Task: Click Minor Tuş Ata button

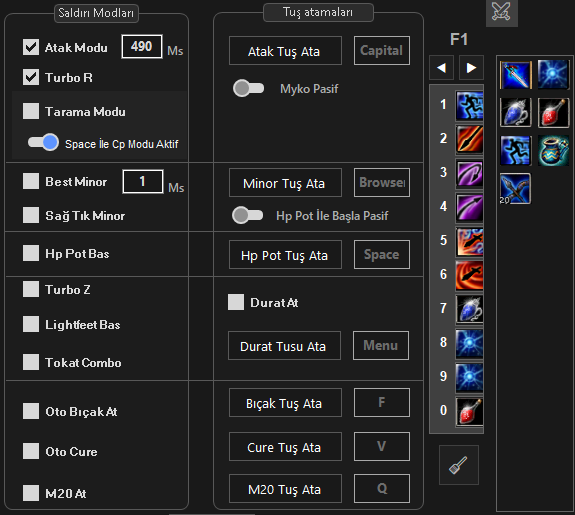Action: click(285, 183)
